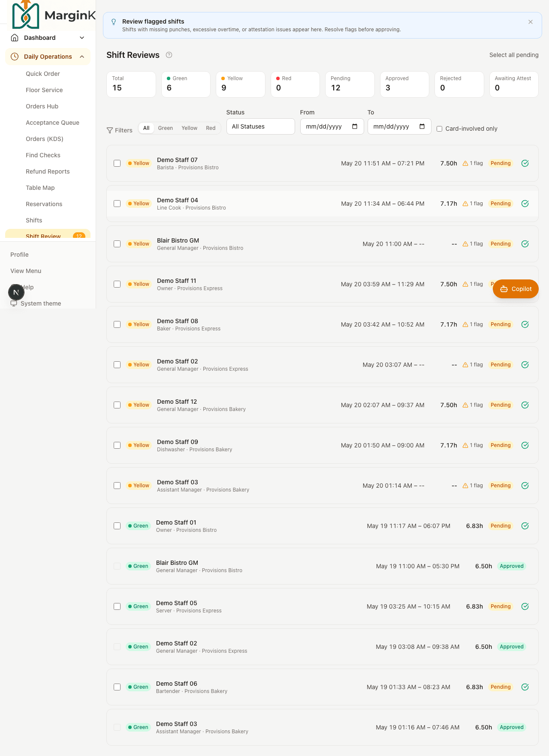The width and height of the screenshot is (549, 756).
Task: Approve Demo Staff 02 May 20 shift icon
Action: click(x=525, y=365)
